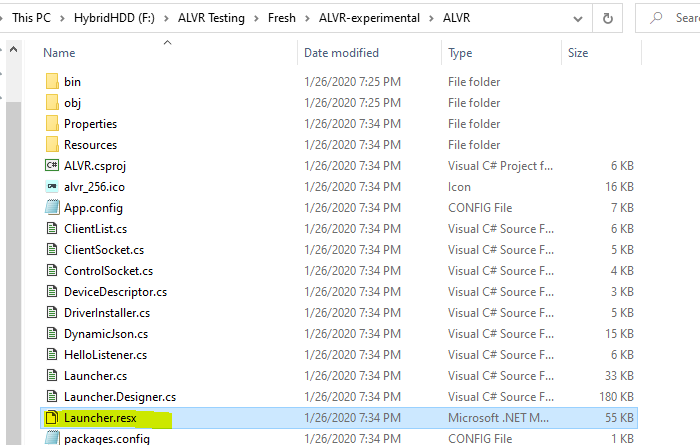
Task: Click the DeviceDescriptor.cs file icon
Action: pyautogui.click(x=52, y=291)
